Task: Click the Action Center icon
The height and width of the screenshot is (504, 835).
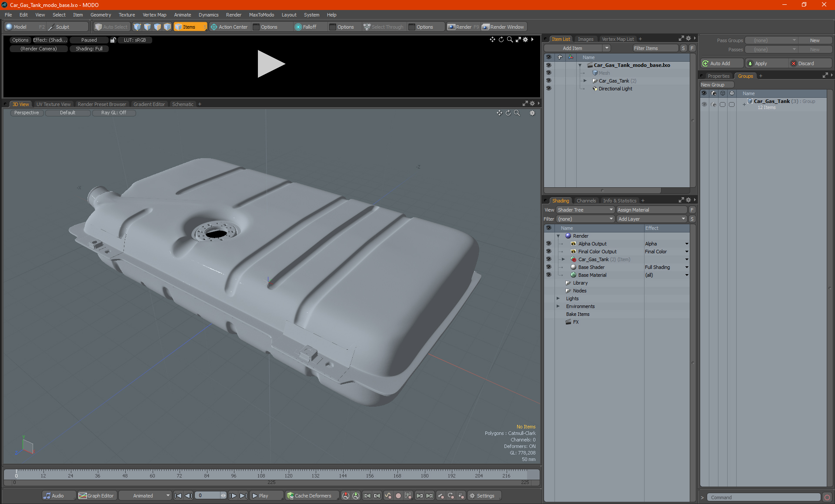Action: coord(214,27)
